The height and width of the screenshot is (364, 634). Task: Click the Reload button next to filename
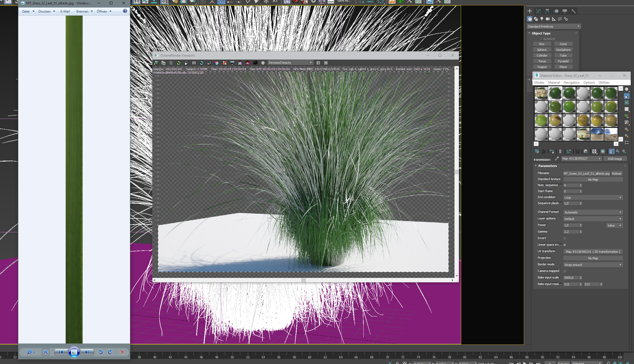[x=616, y=174]
